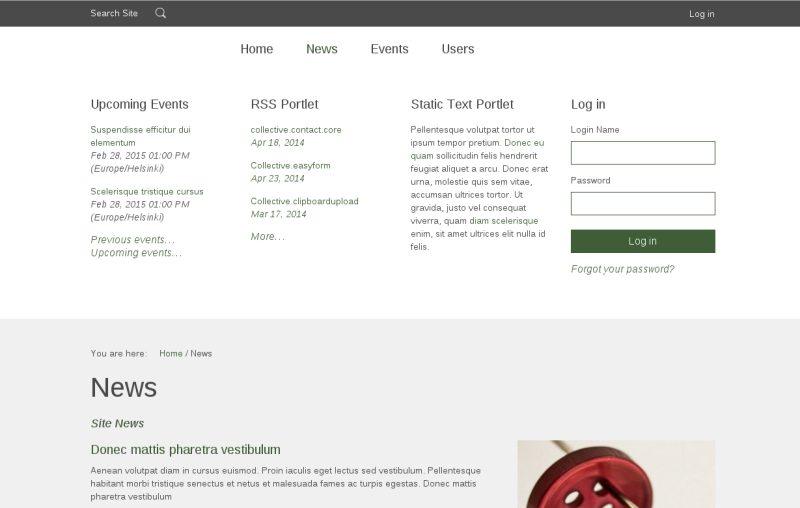Go to Home in the breadcrumb
Viewport: 800px width, 508px height.
pyautogui.click(x=171, y=353)
